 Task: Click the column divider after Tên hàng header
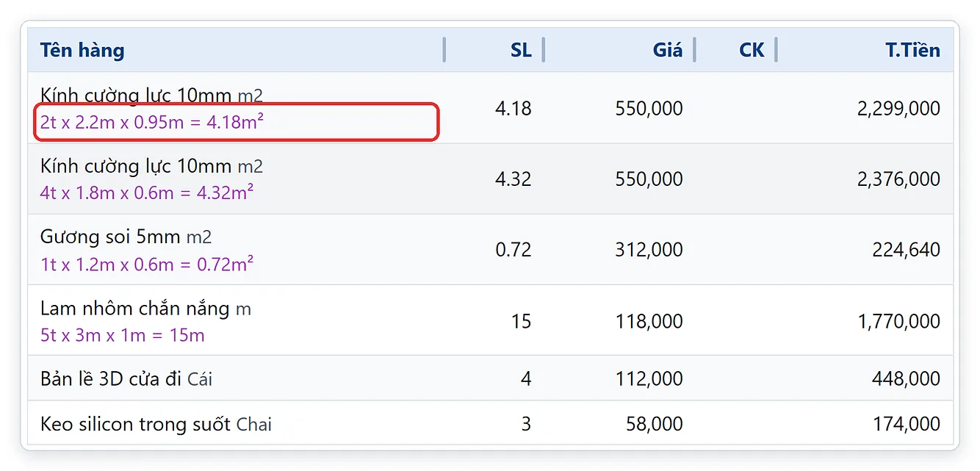[444, 50]
